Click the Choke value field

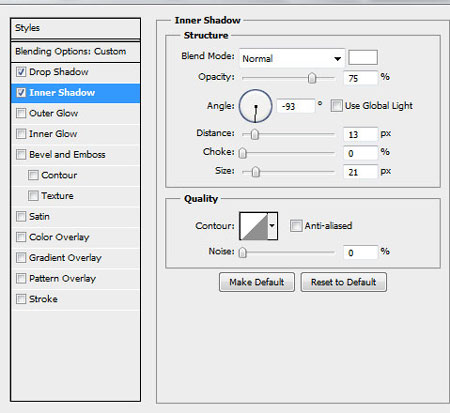point(360,153)
